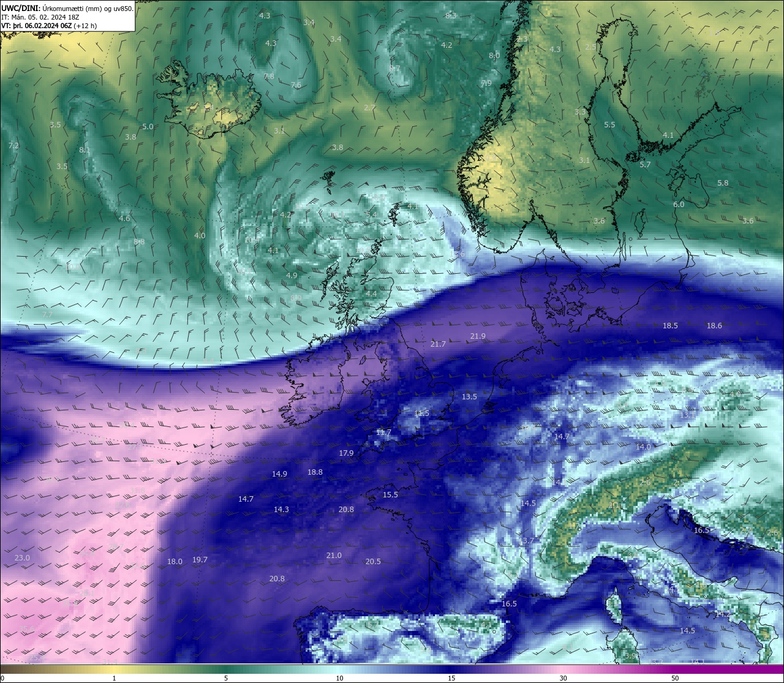This screenshot has width=784, height=683.
Task: Click the map value 6.0
Action: pyautogui.click(x=679, y=204)
